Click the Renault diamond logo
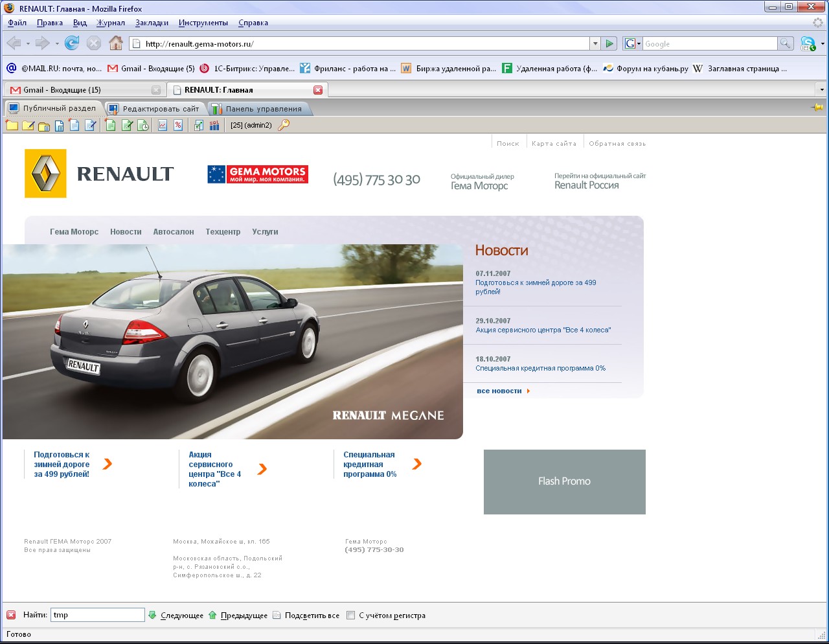 [45, 173]
